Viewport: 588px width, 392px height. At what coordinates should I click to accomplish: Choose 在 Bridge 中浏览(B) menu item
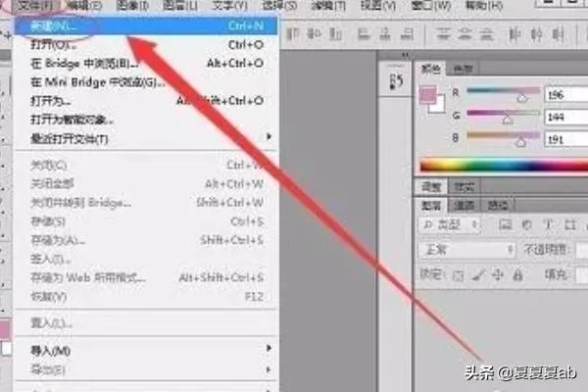tap(146, 64)
